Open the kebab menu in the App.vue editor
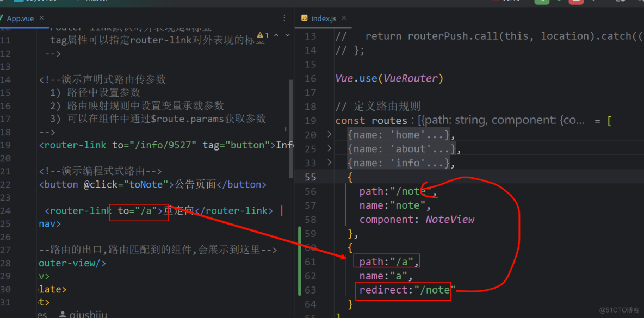This screenshot has height=318, width=644. pyautogui.click(x=284, y=18)
